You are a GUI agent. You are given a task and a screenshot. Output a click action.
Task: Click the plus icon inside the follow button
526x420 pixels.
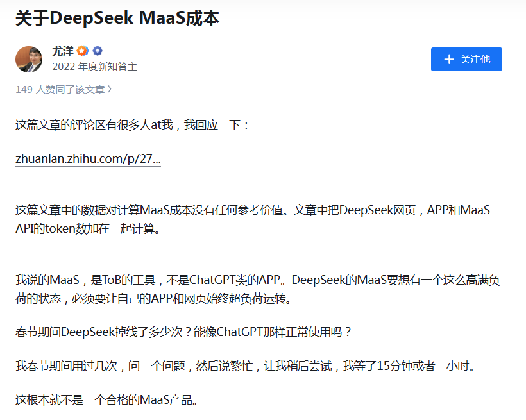448,59
